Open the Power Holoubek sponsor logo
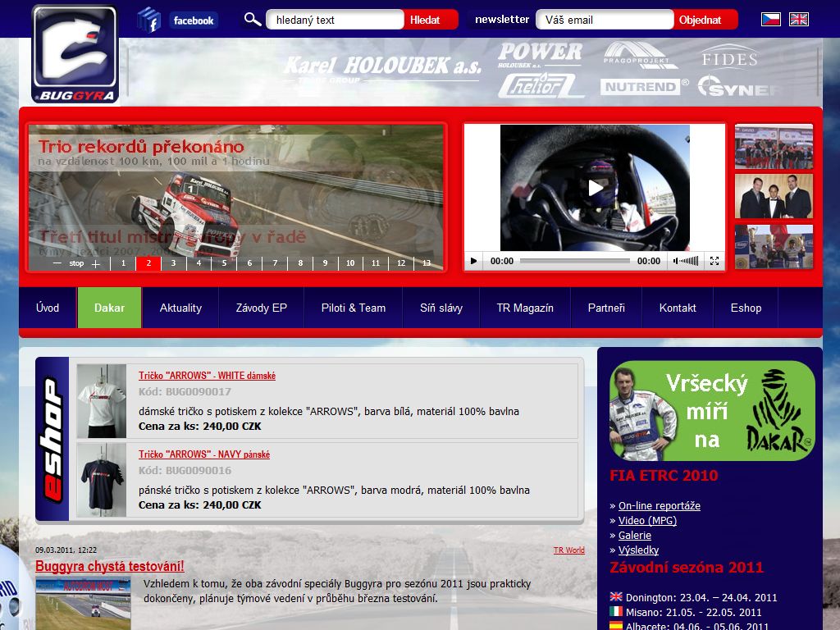The height and width of the screenshot is (630, 840). coord(540,55)
